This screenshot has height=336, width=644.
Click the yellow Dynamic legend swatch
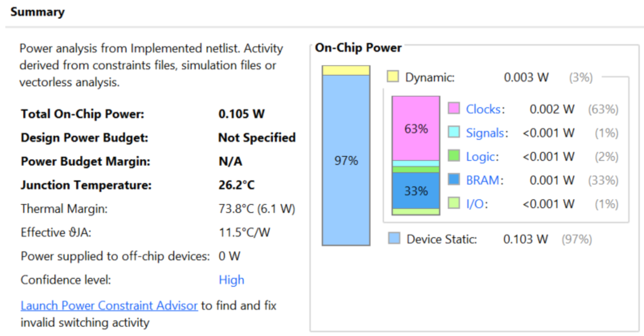click(x=393, y=76)
